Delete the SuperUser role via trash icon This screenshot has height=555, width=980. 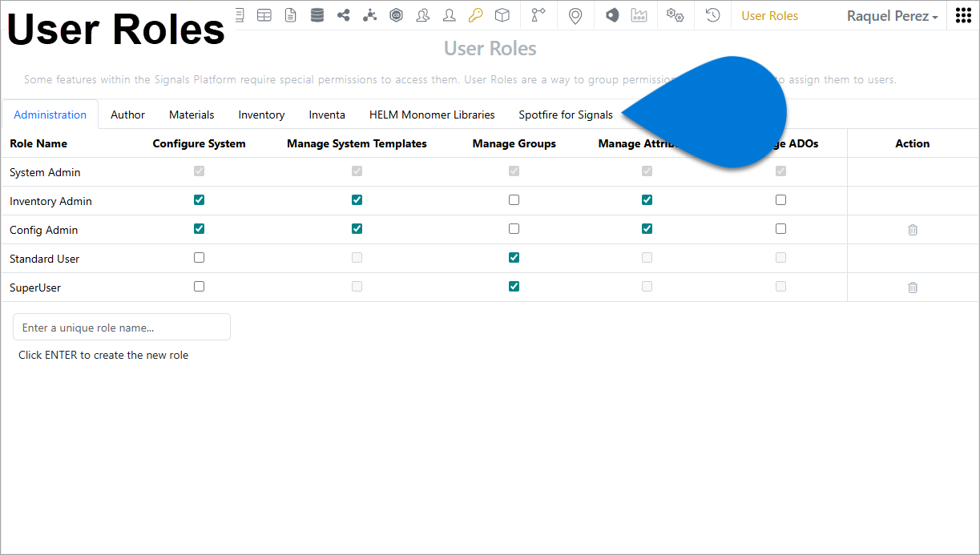[913, 288]
